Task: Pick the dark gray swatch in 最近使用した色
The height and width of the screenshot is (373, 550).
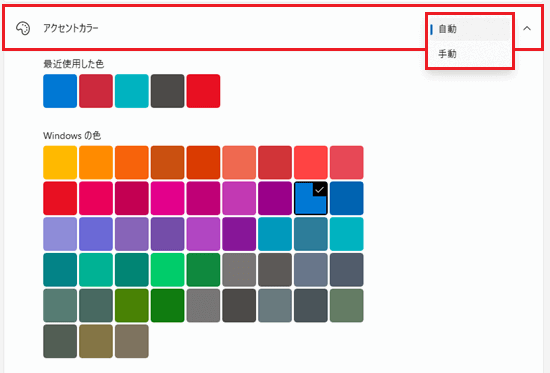Action: click(167, 91)
